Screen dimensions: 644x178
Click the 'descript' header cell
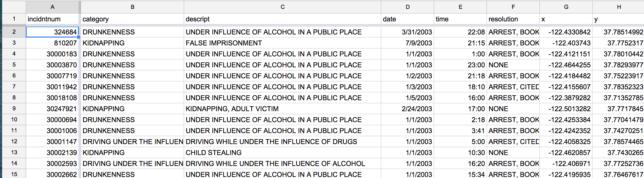tap(283, 19)
